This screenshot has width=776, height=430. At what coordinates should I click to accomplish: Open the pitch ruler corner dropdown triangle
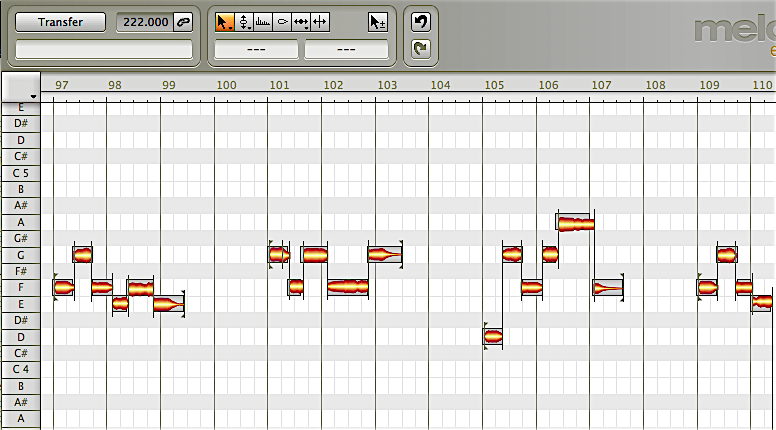pos(33,96)
